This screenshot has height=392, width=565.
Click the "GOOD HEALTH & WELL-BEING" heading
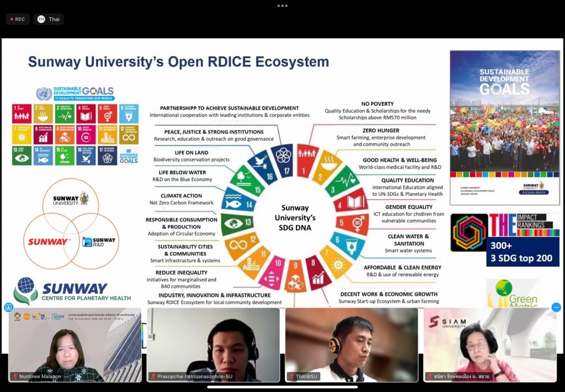[x=399, y=160]
